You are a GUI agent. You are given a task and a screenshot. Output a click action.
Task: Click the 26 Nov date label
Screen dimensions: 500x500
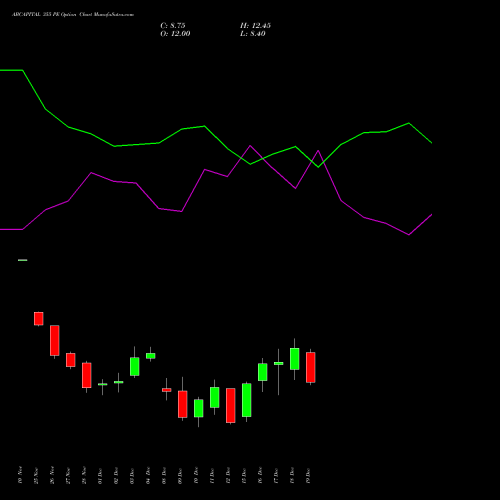(x=52, y=476)
